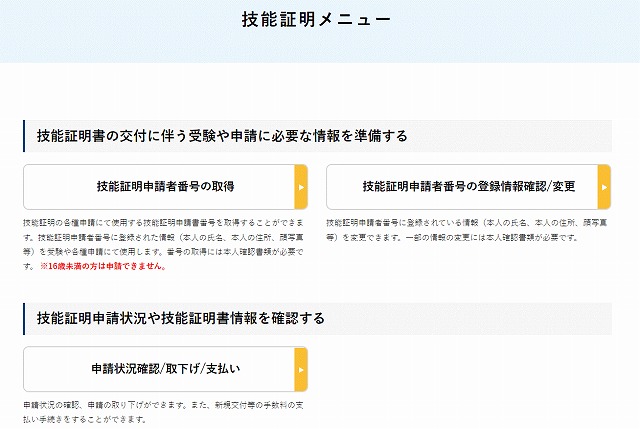Click dark blue bar beside 技能証明申請状況 heading
Viewport: 640px width, 429px height.
(x=24, y=319)
